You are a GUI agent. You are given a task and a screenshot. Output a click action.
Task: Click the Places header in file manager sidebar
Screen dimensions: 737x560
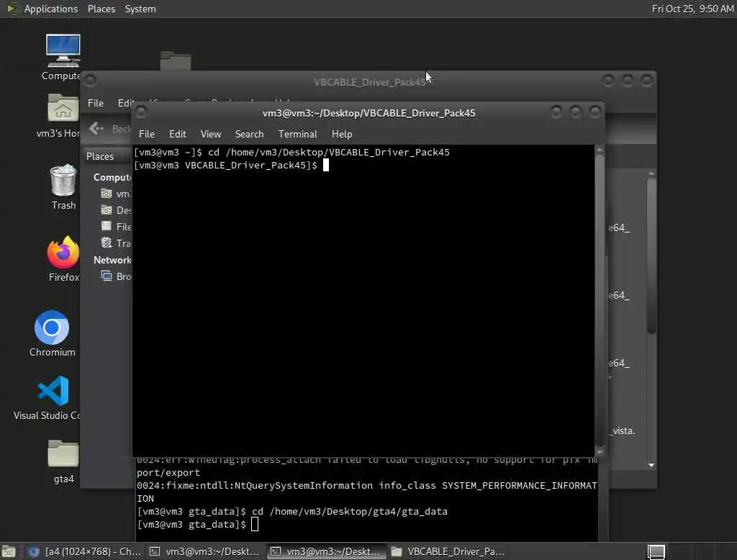coord(100,156)
